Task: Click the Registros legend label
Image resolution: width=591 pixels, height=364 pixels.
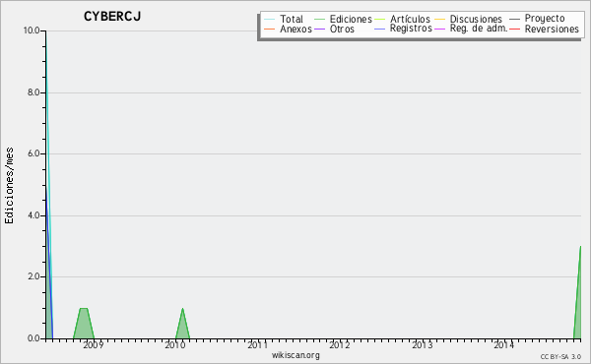Action: click(x=411, y=29)
